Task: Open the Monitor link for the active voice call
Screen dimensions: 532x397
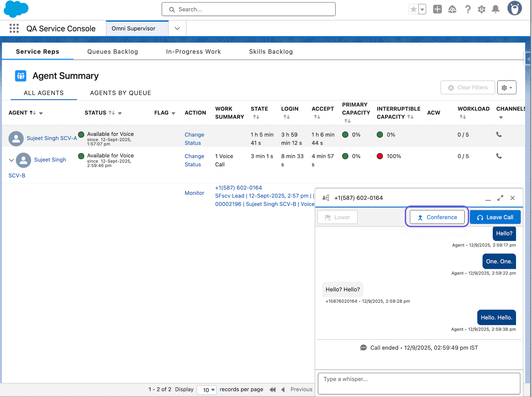Action: click(x=194, y=193)
